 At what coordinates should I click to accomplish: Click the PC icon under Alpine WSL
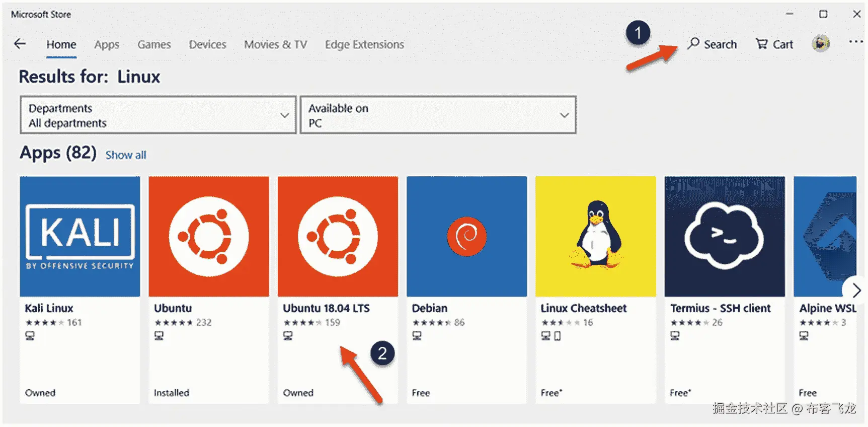[804, 336]
